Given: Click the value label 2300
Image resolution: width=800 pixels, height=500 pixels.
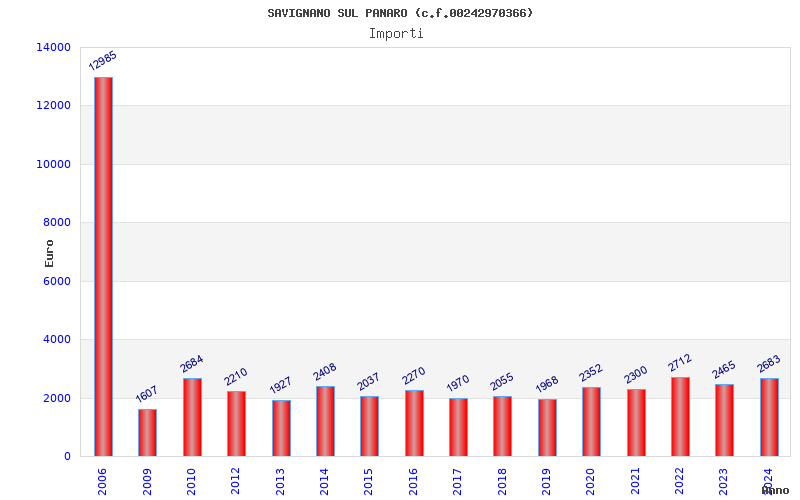Looking at the screenshot, I should (x=635, y=375).
